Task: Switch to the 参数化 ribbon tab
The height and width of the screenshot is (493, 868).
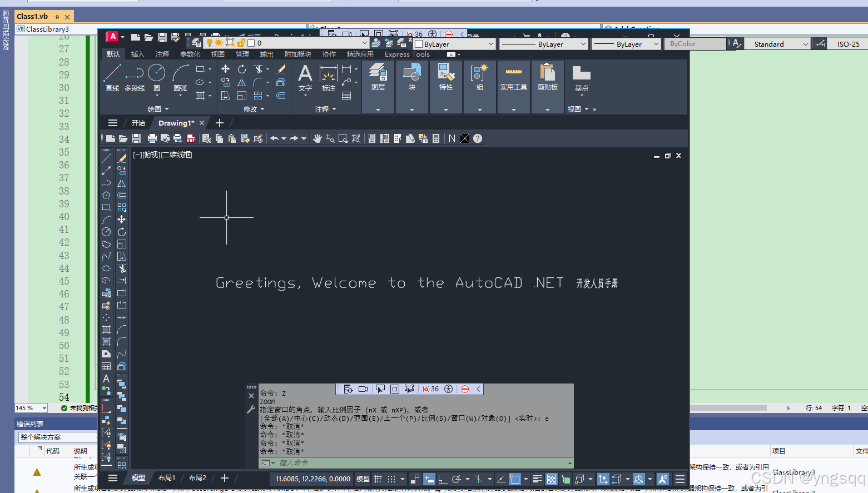Action: tap(190, 54)
